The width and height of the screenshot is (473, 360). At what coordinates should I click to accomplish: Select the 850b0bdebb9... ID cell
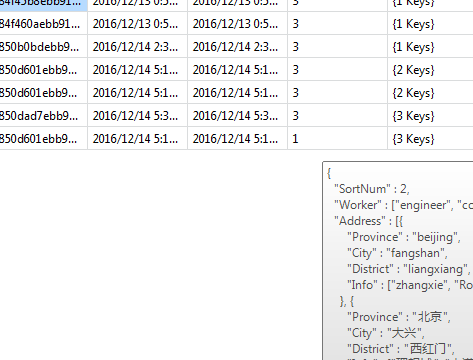click(x=43, y=47)
